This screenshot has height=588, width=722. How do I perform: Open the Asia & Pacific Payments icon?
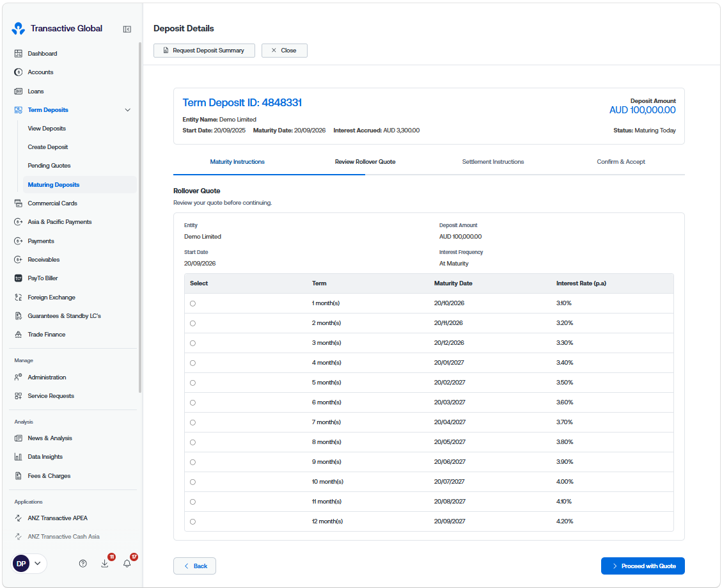pos(19,222)
